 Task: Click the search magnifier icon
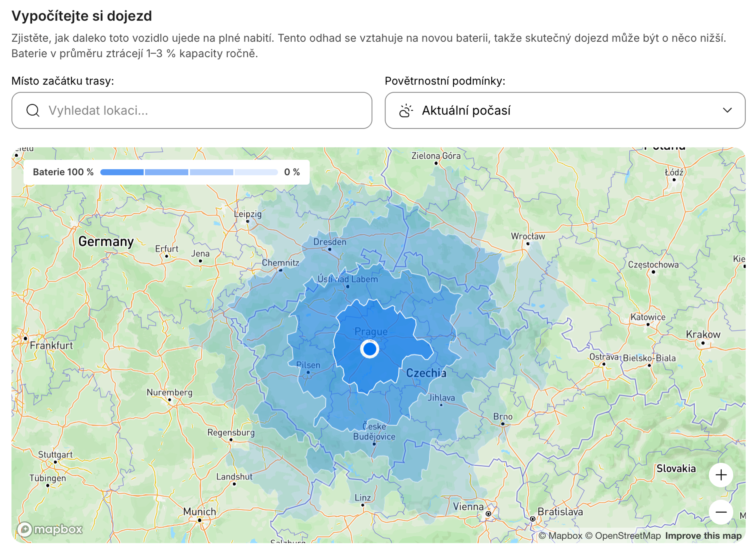[x=33, y=110]
